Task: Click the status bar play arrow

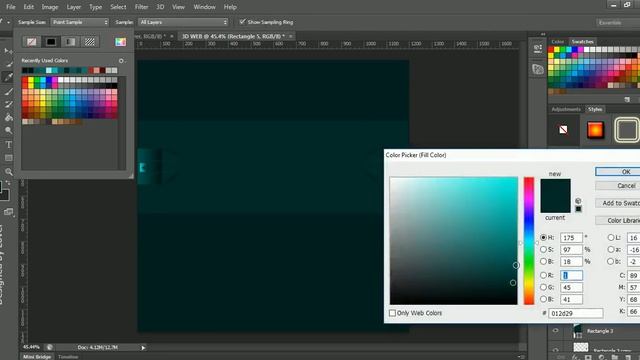Action: [143, 347]
